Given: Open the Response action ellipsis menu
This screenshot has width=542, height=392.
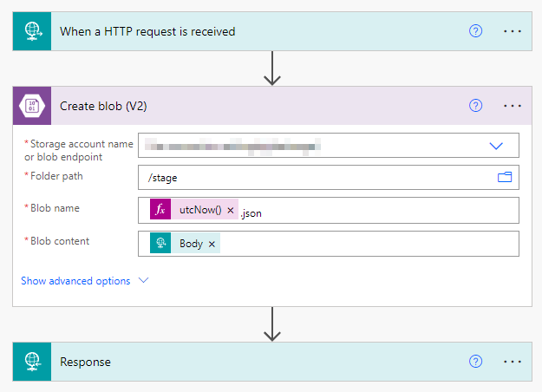Looking at the screenshot, I should [x=513, y=362].
